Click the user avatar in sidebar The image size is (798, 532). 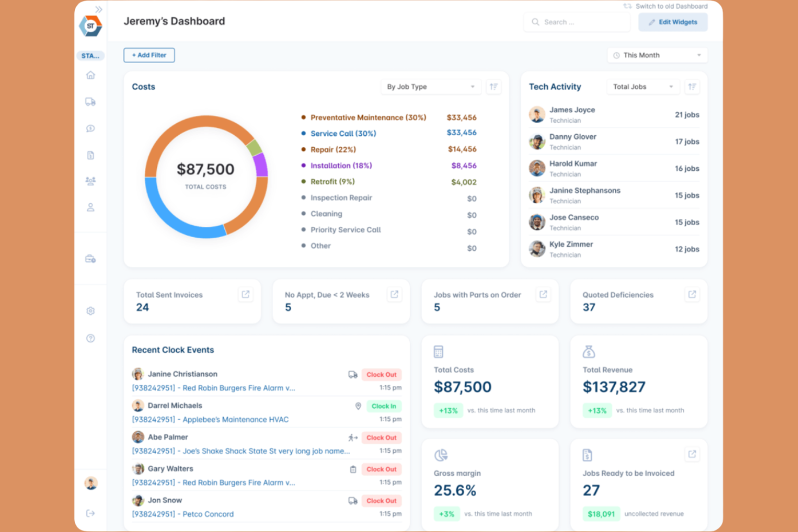pos(91,483)
